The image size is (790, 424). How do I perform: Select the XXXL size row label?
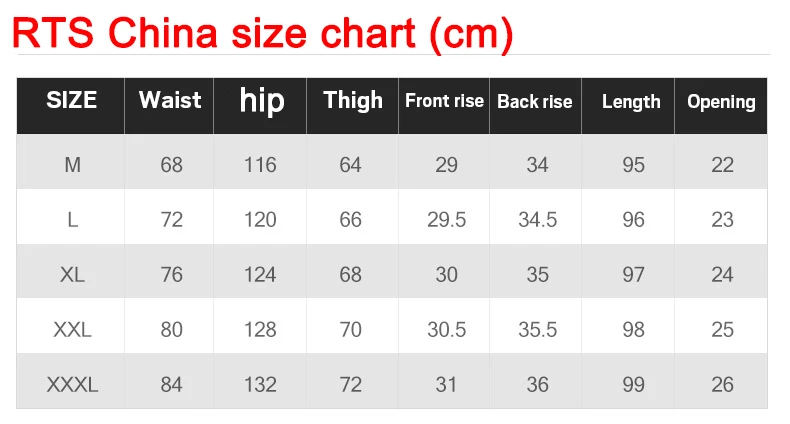(x=72, y=384)
